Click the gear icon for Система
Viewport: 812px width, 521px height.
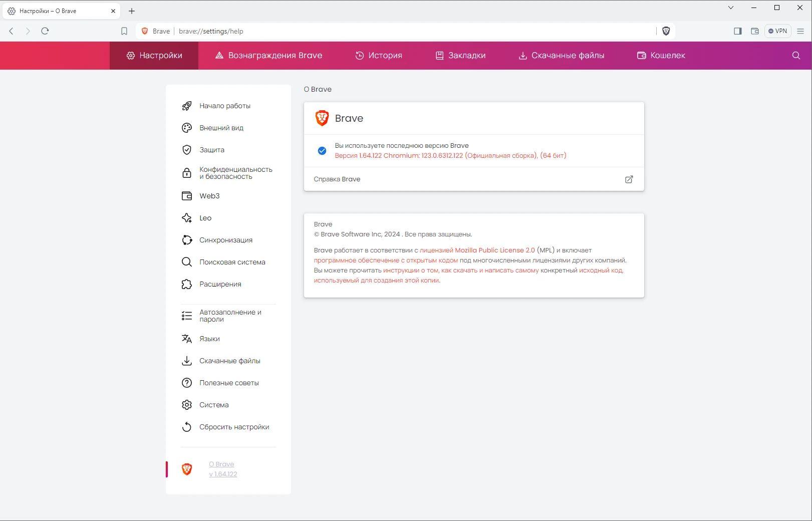(187, 405)
